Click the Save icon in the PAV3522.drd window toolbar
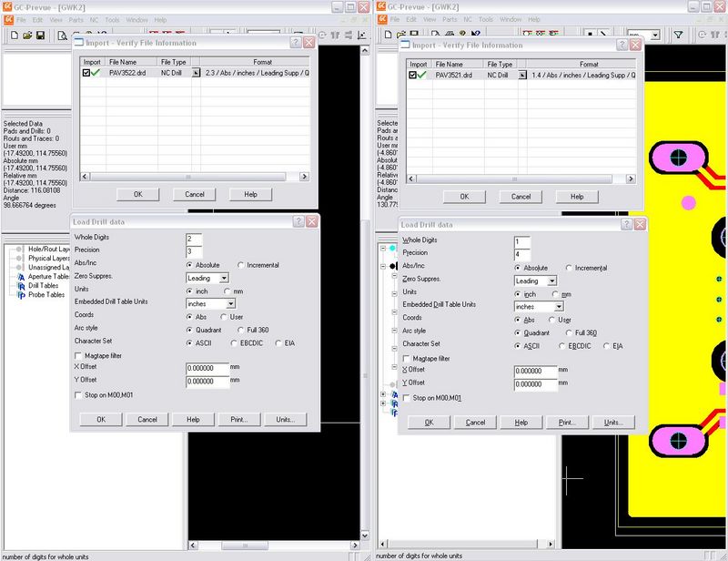The height and width of the screenshot is (561, 728). point(41,35)
